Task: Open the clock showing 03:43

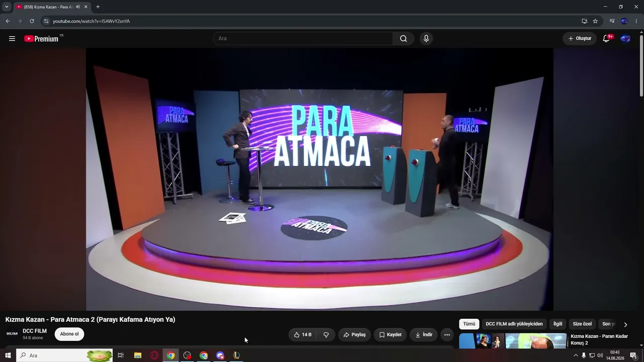Action: (615, 355)
